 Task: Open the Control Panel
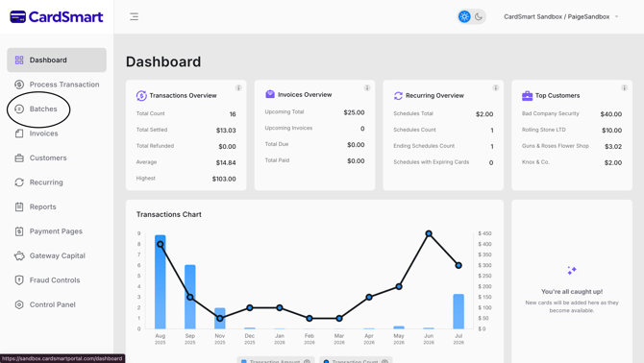(57, 304)
